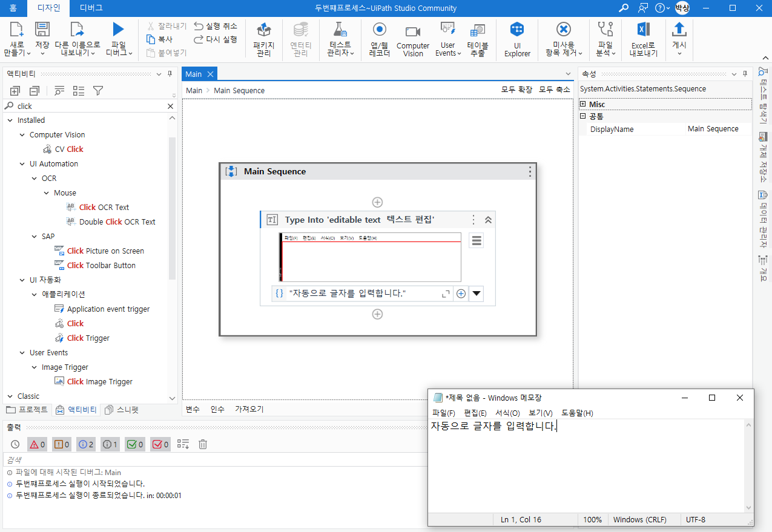Screen dimensions: 772x532
Task: Open the help question mark icon in the title bar
Action: pos(660,8)
